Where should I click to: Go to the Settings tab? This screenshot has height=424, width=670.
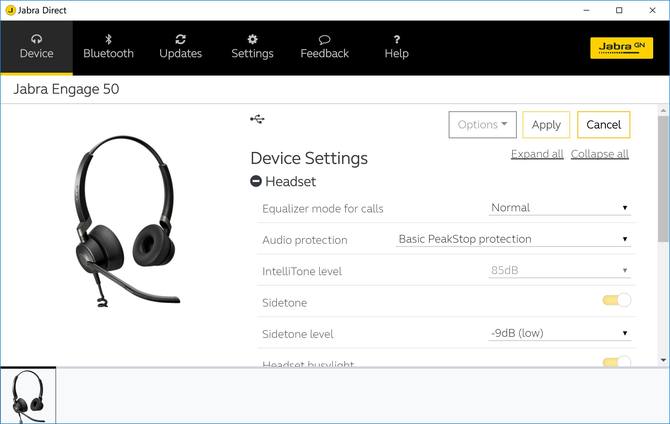point(252,47)
